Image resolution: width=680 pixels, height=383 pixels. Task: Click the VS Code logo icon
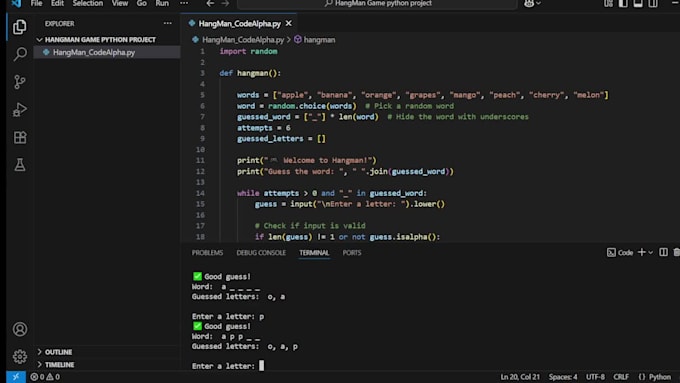coord(16,3)
